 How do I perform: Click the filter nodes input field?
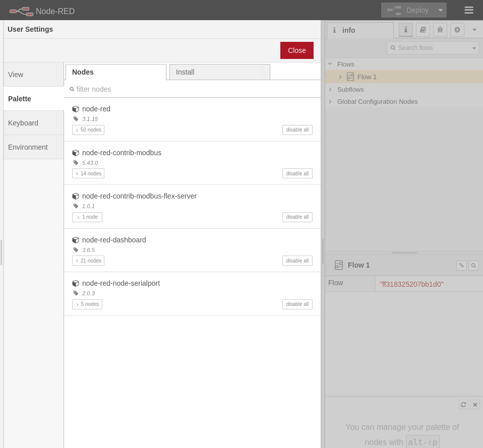click(194, 89)
